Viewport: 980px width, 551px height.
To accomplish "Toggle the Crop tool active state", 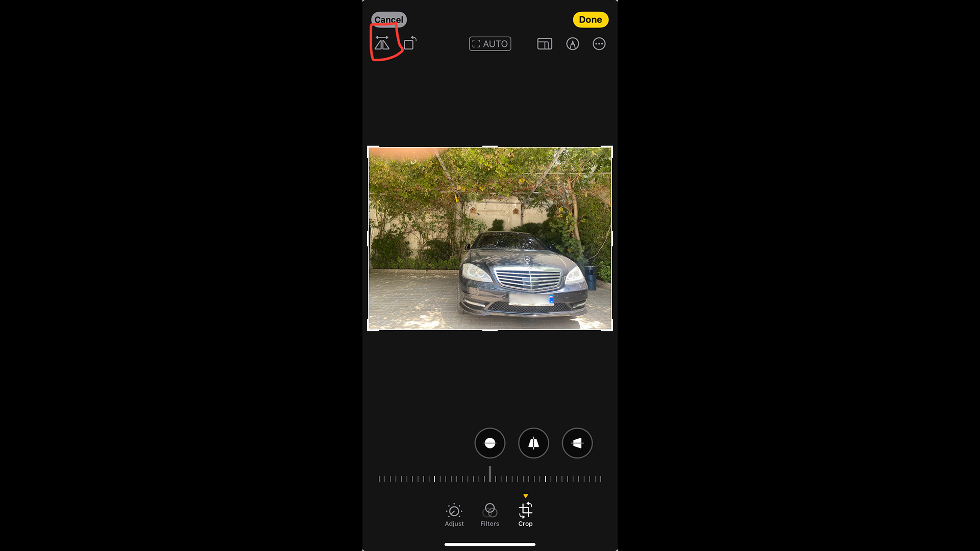I will click(526, 514).
